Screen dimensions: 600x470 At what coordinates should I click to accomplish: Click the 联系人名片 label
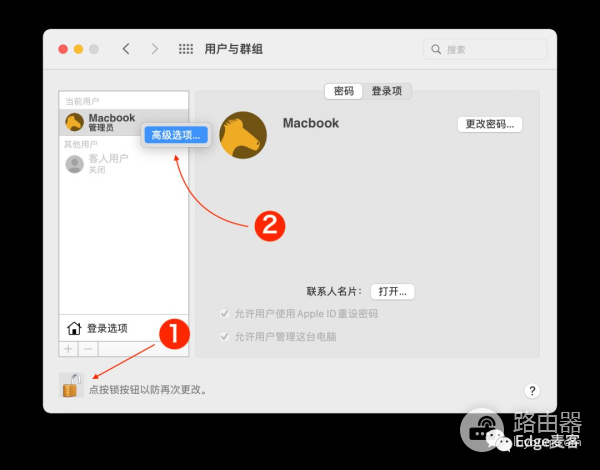[334, 292]
